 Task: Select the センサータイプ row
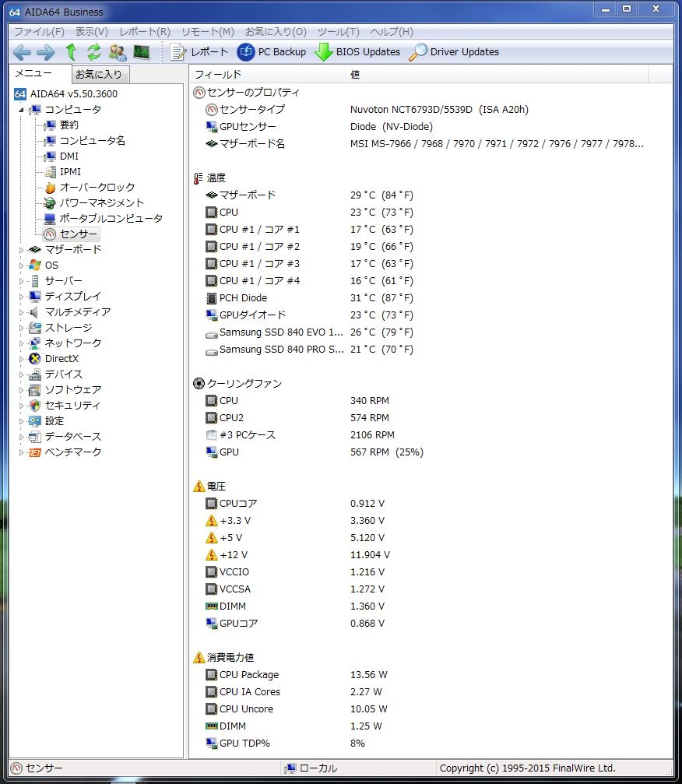click(x=430, y=110)
